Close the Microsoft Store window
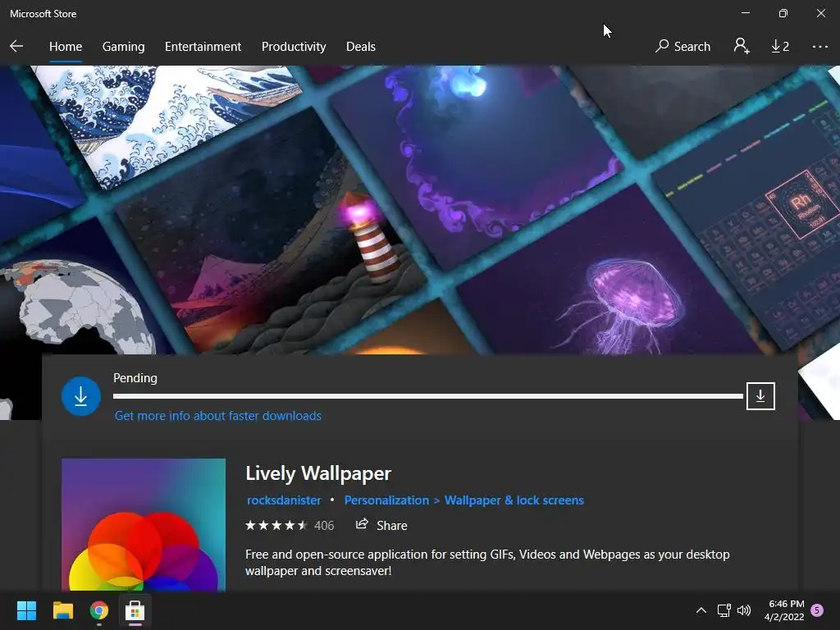The image size is (840, 630). point(820,13)
